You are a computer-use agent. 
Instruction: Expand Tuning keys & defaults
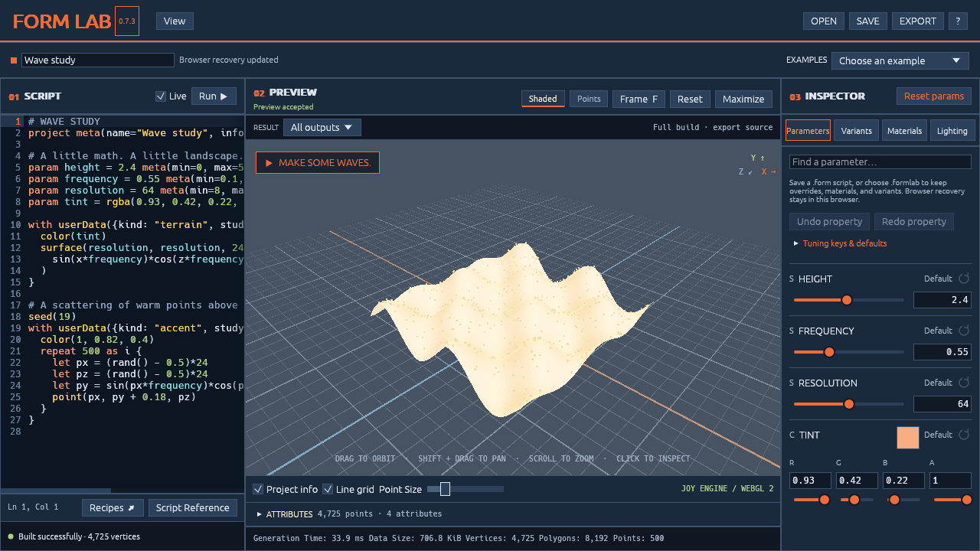point(841,243)
